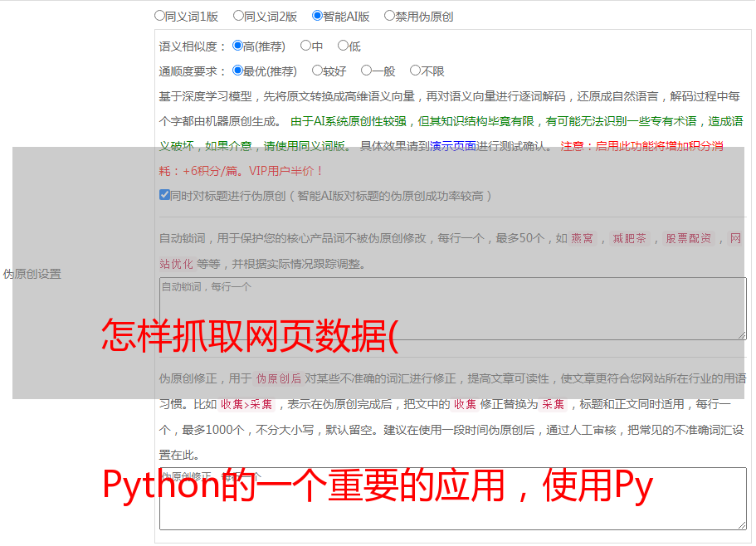Image resolution: width=756 pixels, height=546 pixels.
Task: Choose the 智能AI版 radio option
Action: click(317, 16)
